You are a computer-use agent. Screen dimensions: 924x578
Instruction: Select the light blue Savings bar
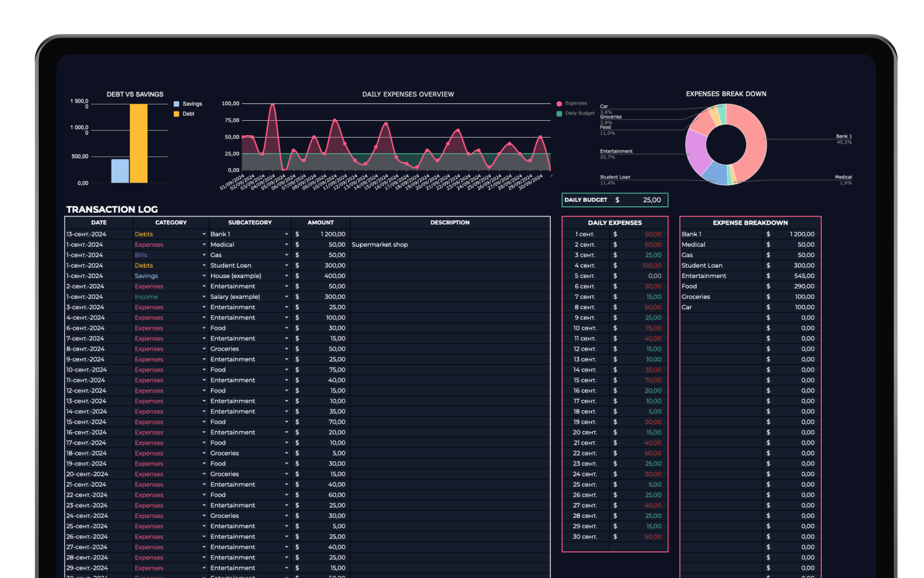(x=120, y=171)
